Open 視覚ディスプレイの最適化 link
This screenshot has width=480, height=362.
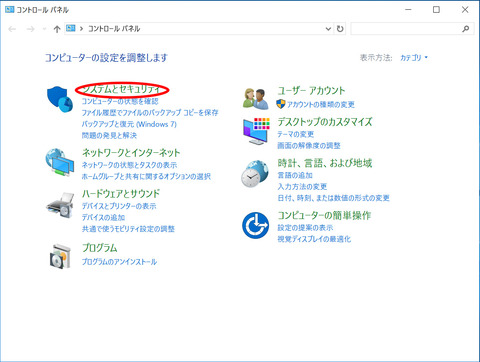coord(314,239)
